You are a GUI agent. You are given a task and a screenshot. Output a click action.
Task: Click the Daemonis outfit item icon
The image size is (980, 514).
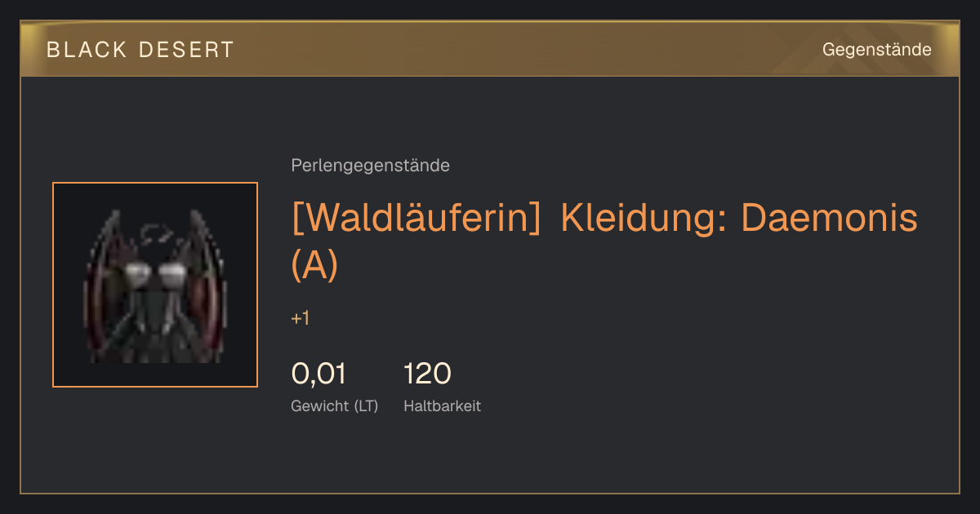click(155, 285)
